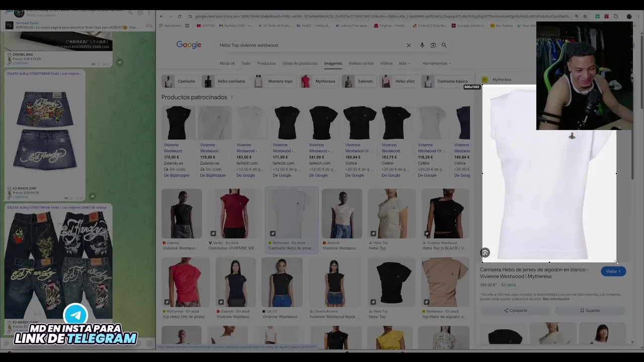Forward the ED HARDY JORT Telegram post
The image size is (644, 362).
(93, 197)
